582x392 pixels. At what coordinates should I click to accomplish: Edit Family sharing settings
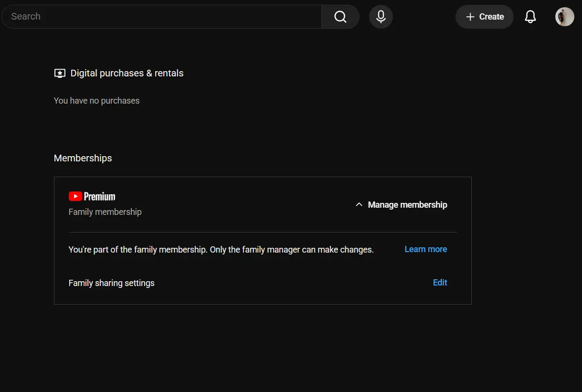point(440,283)
